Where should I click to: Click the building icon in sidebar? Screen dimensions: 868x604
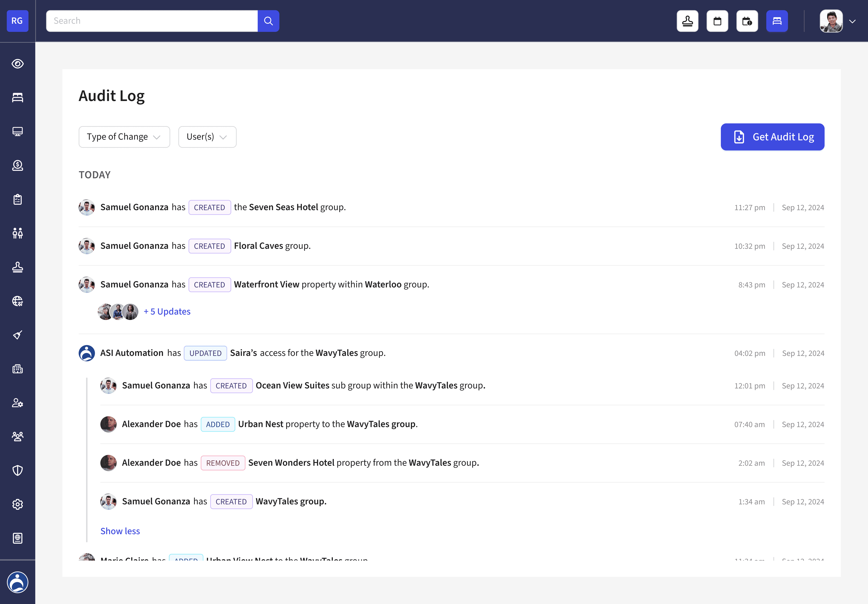(x=17, y=369)
